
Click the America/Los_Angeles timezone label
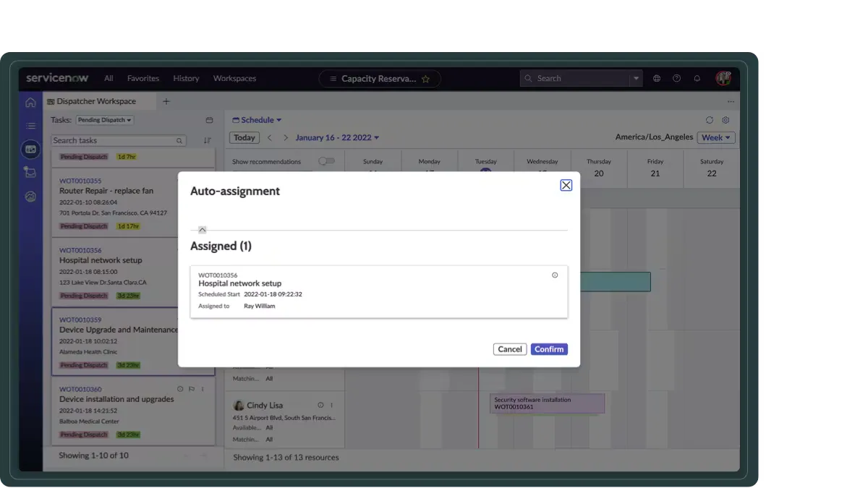[x=655, y=137]
